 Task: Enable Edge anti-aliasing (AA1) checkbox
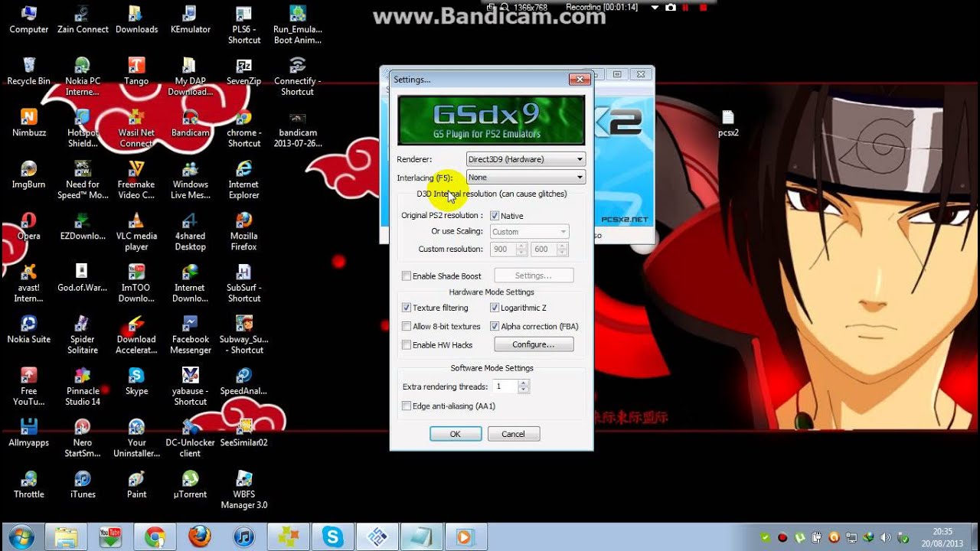407,406
